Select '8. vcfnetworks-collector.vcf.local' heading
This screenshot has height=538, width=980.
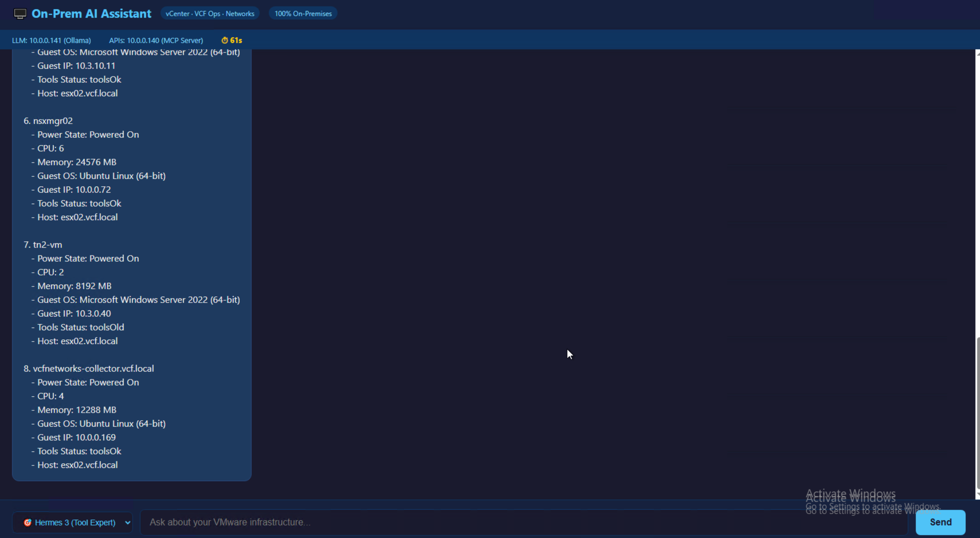(89, 368)
